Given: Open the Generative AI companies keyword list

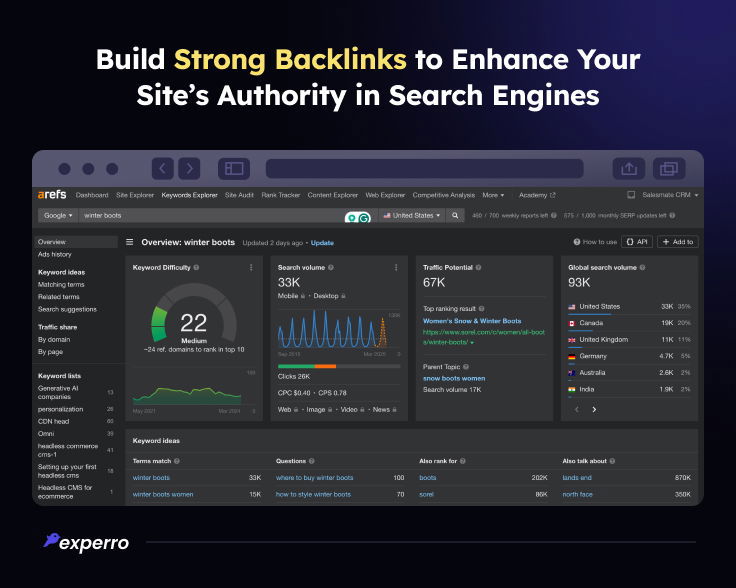Looking at the screenshot, I should tap(58, 392).
